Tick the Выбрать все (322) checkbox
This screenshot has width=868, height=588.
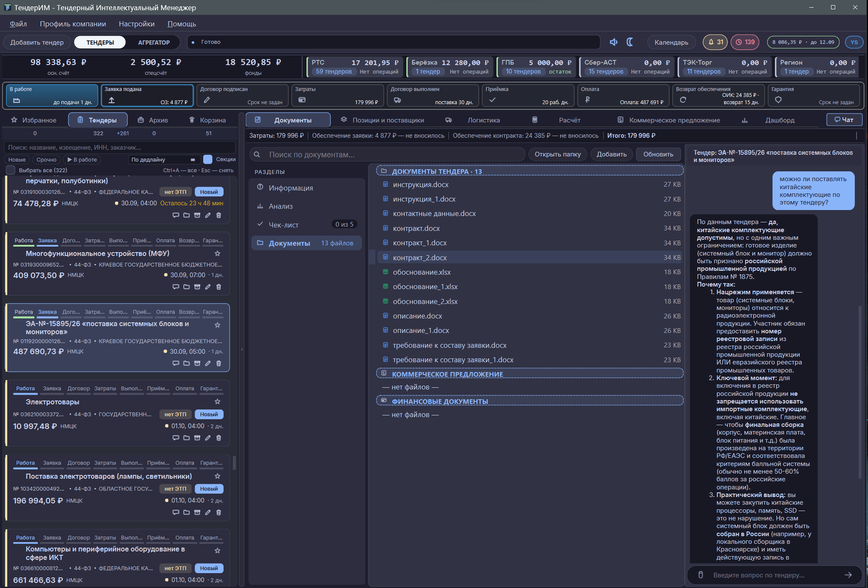click(11, 170)
